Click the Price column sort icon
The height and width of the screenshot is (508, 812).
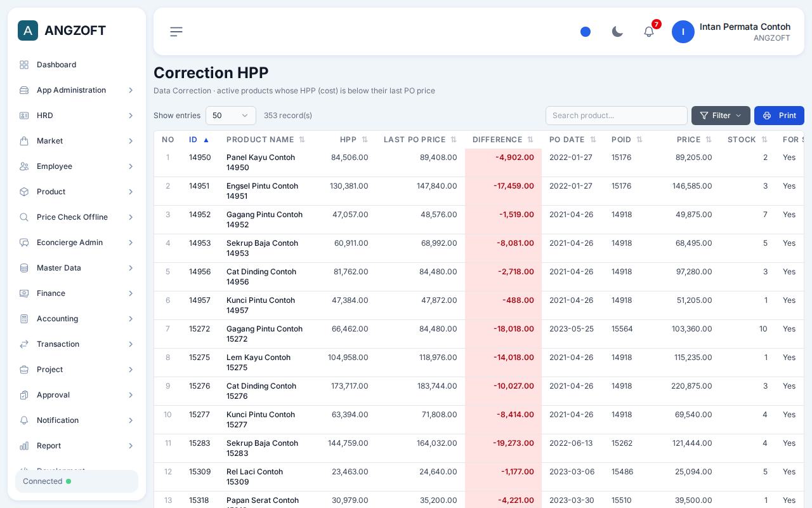[709, 140]
